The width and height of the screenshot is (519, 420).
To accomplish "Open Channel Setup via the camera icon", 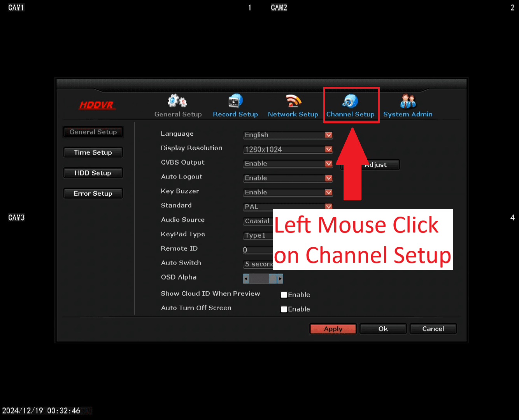I will click(x=350, y=101).
